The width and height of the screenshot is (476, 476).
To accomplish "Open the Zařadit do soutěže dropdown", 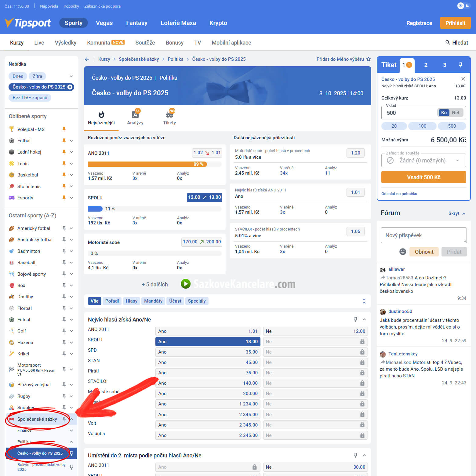I will pos(423,160).
